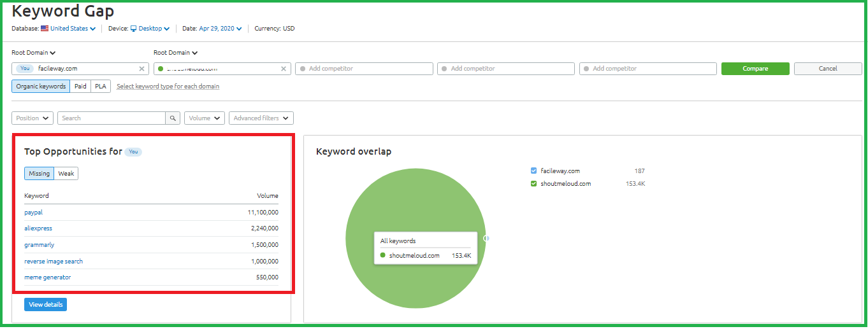Click the United States flag icon
Viewport: 868px width, 329px height.
coord(45,29)
